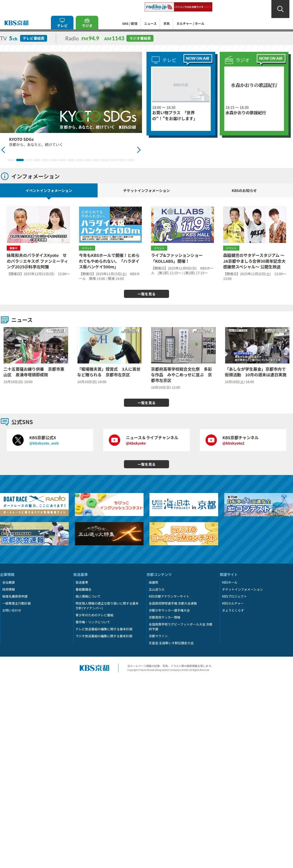
Task: Open ニュース in the header navigation
Action: (150, 24)
